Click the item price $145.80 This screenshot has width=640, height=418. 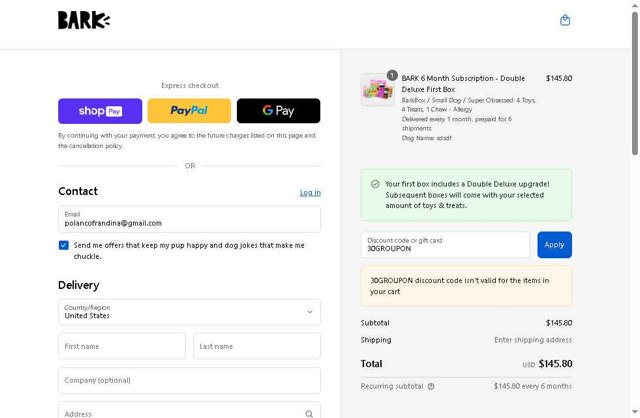[559, 78]
